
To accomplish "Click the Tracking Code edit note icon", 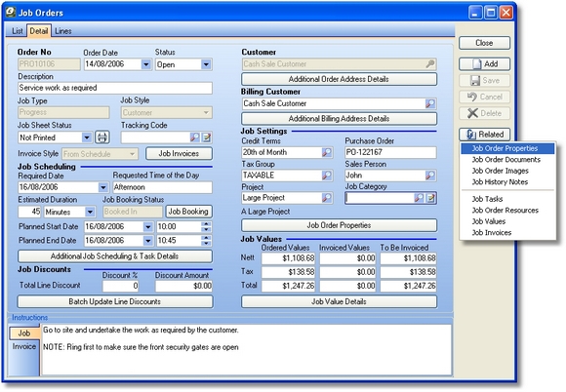I will (x=207, y=137).
